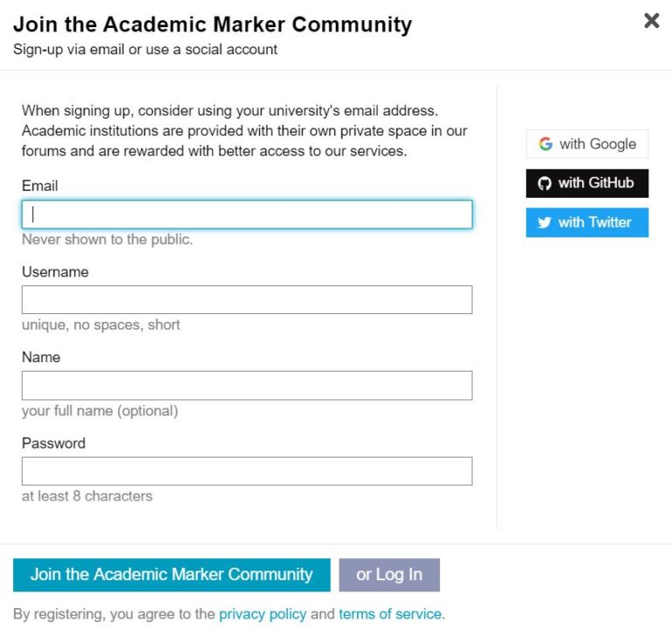The image size is (672, 629).
Task: Sign up with Twitter
Action: (587, 222)
